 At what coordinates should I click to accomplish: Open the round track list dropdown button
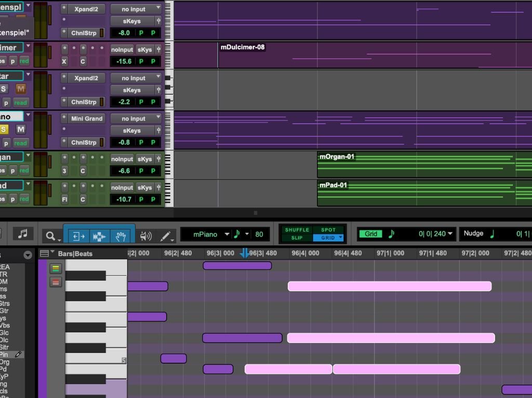(x=28, y=255)
